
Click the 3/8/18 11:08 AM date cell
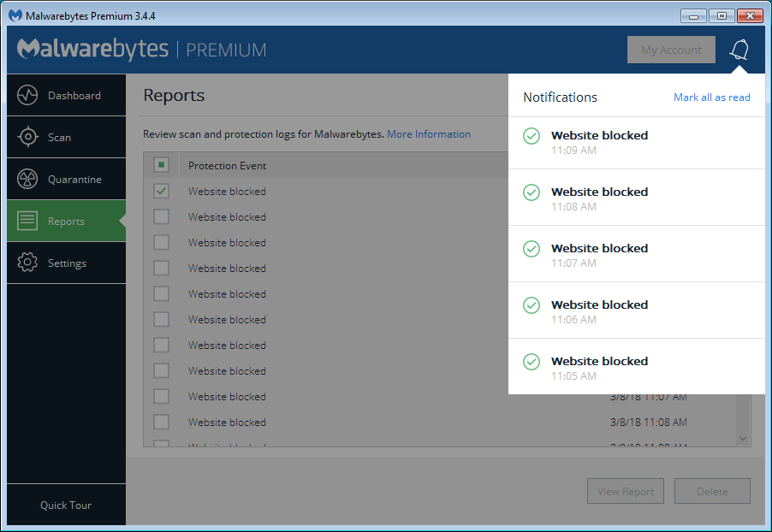[x=649, y=423]
